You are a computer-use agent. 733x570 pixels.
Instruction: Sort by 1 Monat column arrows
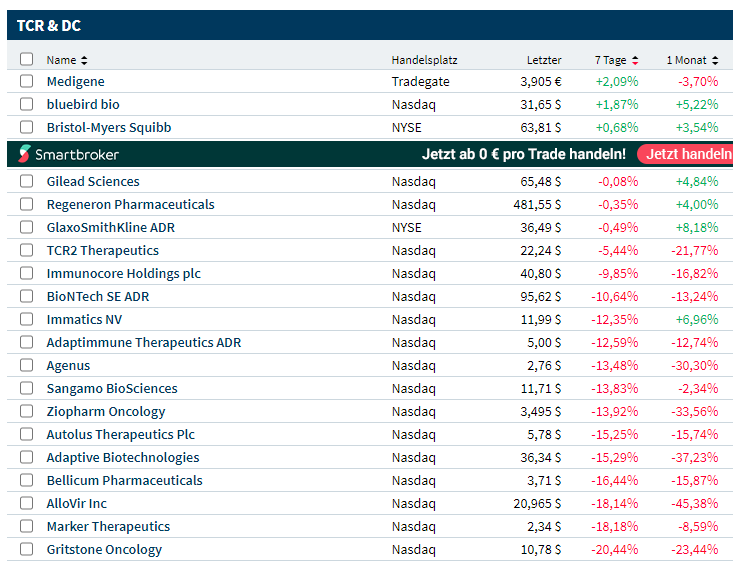pyautogui.click(x=713, y=60)
